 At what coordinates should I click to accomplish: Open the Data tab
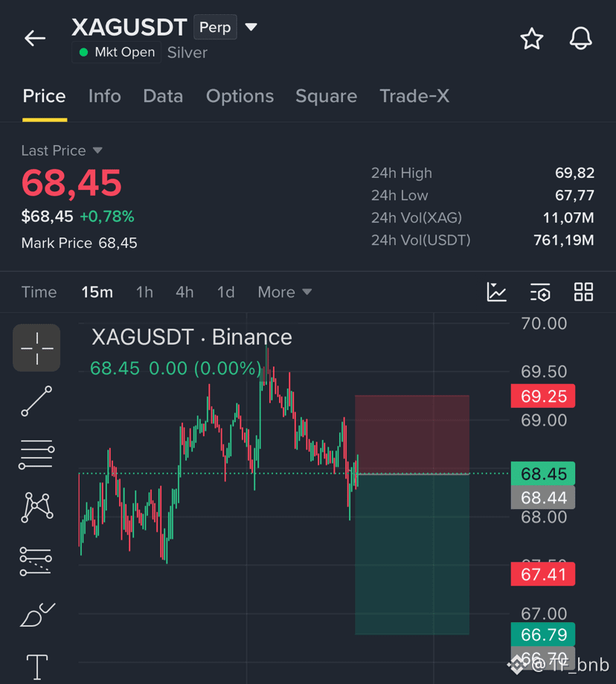[163, 96]
